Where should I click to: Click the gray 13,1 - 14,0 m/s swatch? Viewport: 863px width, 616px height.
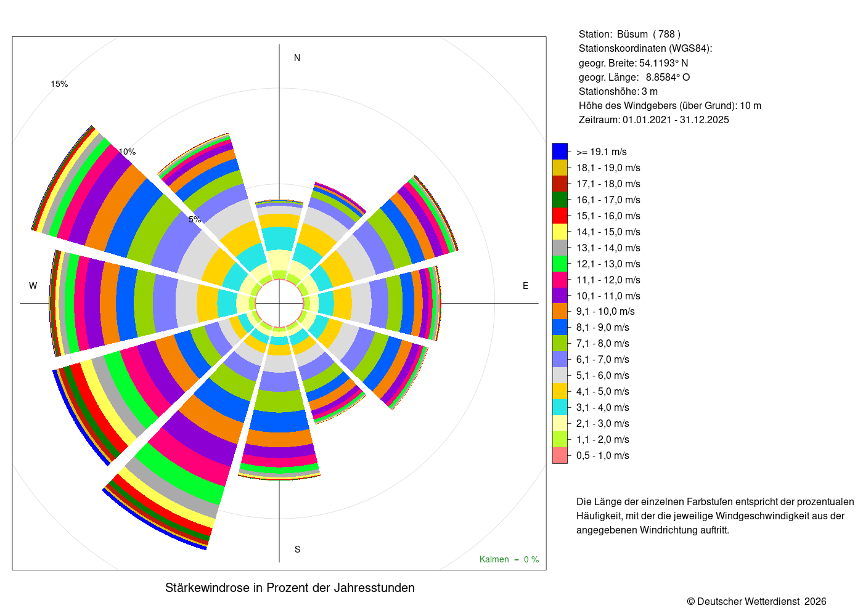[x=560, y=248]
